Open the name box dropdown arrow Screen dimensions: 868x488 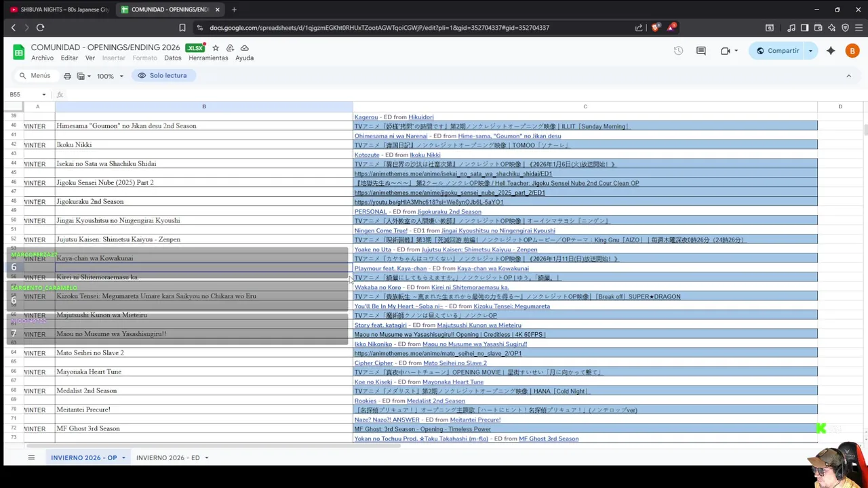[x=43, y=95]
